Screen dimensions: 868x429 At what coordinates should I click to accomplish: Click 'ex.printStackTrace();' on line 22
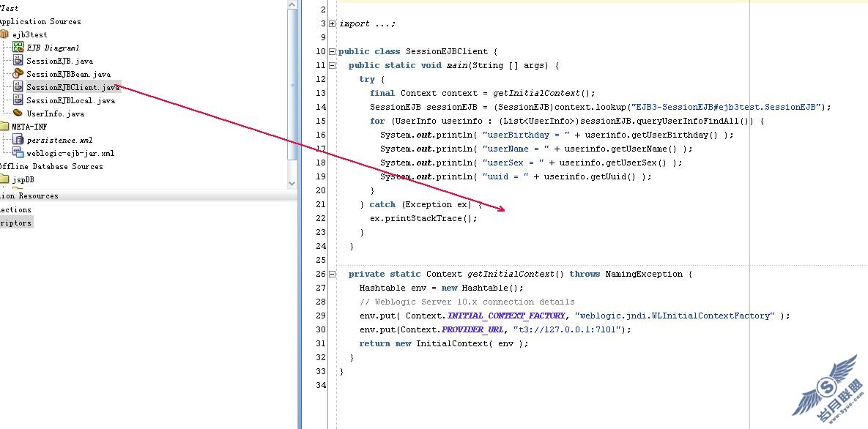pyautogui.click(x=423, y=218)
